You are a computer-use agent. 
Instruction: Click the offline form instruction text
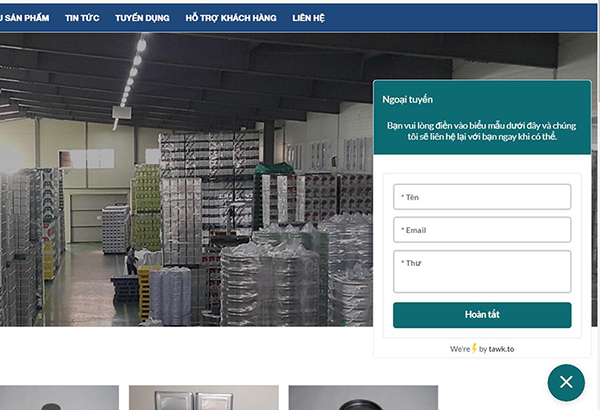(481, 131)
